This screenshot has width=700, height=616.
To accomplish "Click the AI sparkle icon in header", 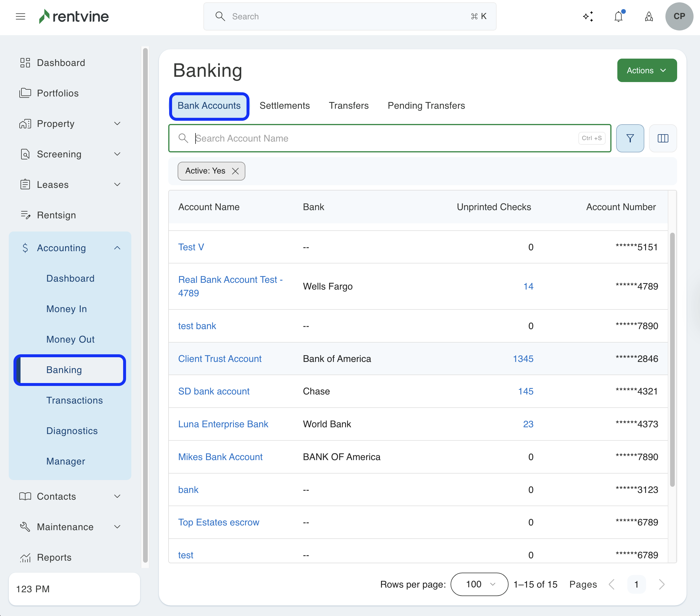I will pos(588,16).
